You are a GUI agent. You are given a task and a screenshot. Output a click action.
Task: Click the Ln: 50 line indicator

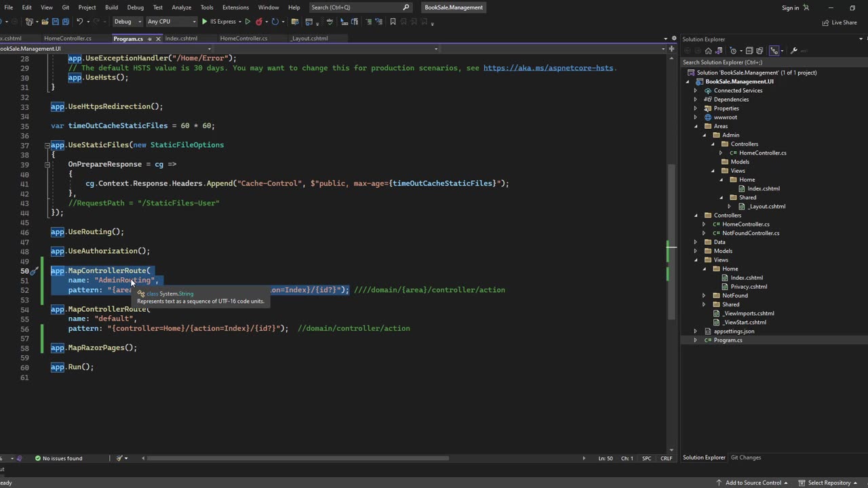tap(606, 458)
